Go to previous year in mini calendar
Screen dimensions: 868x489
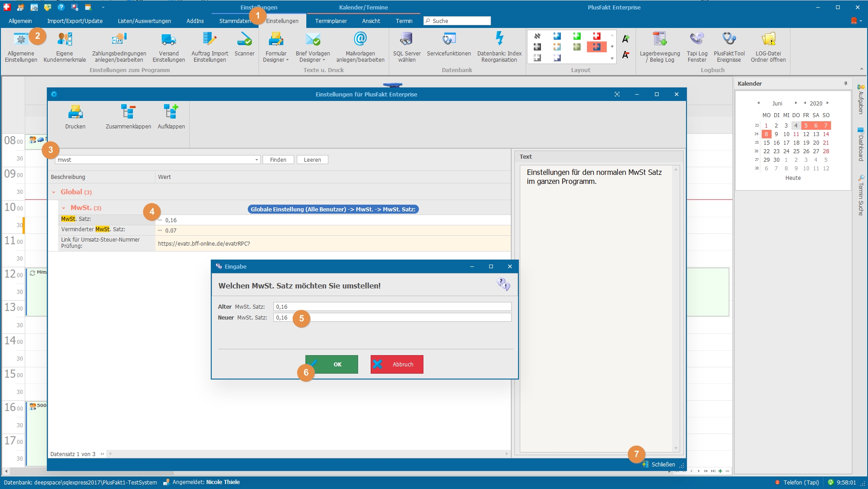tap(805, 103)
